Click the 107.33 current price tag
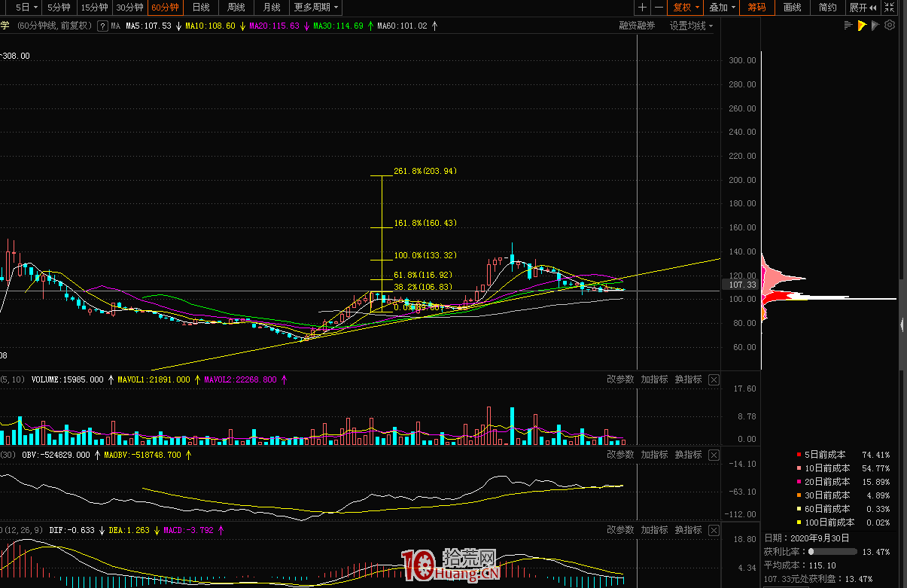This screenshot has height=588, width=907. click(741, 285)
